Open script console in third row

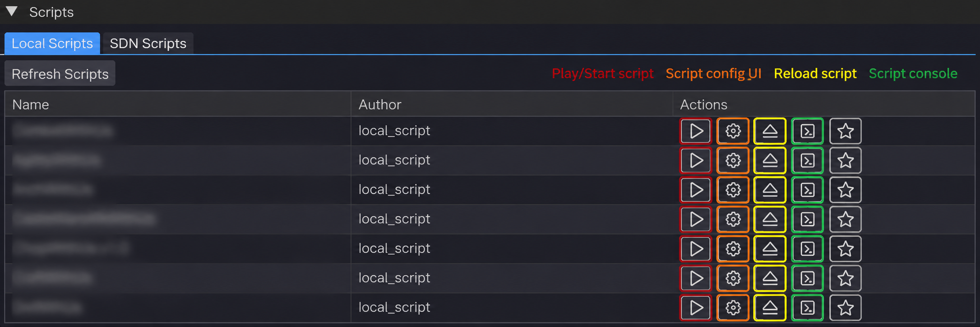(x=807, y=190)
